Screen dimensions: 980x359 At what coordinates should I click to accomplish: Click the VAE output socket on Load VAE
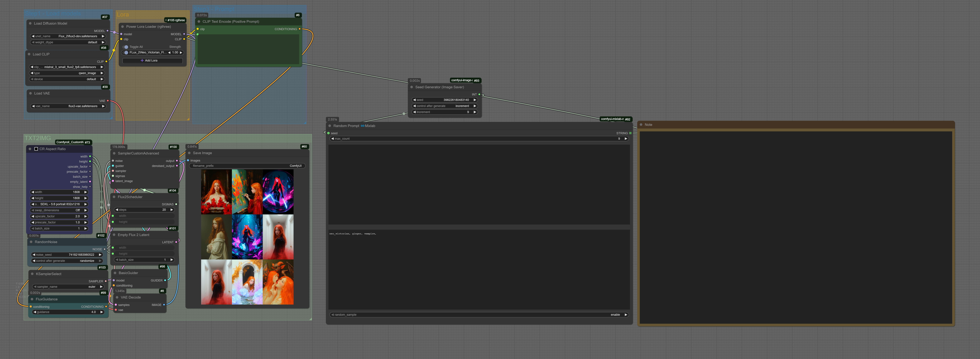click(108, 101)
